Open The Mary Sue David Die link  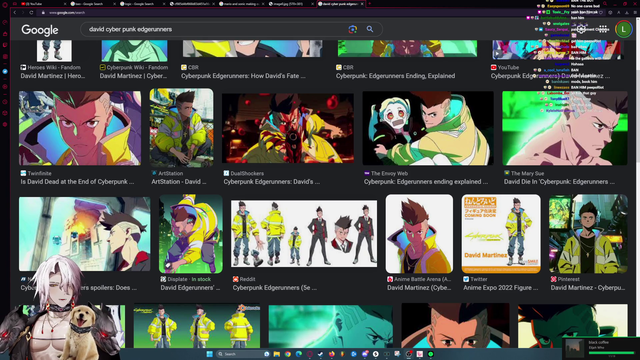pyautogui.click(x=559, y=182)
